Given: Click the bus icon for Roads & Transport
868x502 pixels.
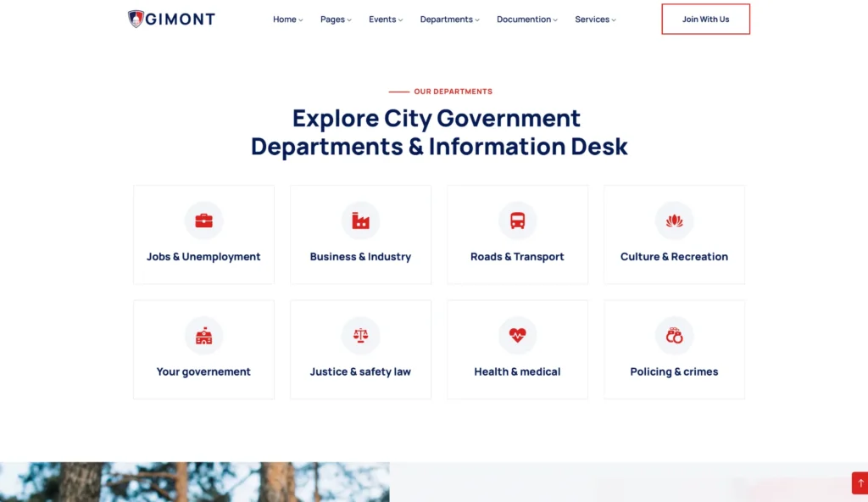Looking at the screenshot, I should click(517, 221).
